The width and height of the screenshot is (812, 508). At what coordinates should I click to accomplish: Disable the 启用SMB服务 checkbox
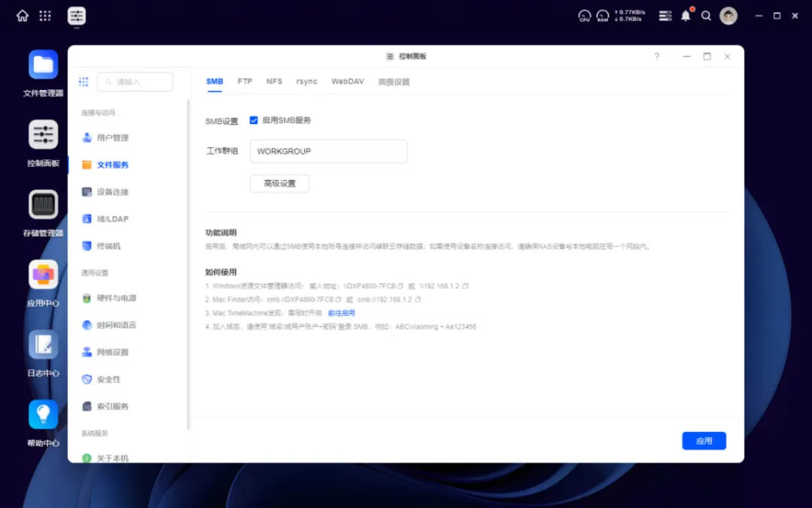(x=253, y=120)
